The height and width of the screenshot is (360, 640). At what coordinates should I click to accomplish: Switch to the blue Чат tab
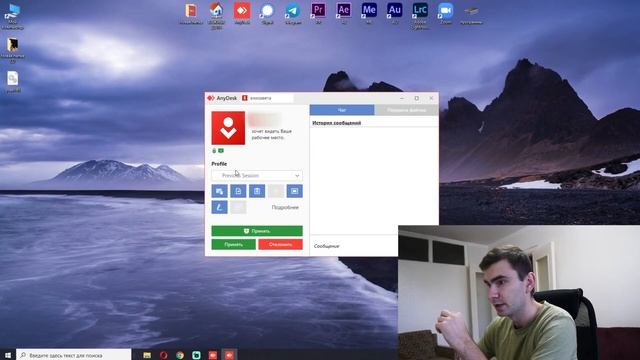342,110
